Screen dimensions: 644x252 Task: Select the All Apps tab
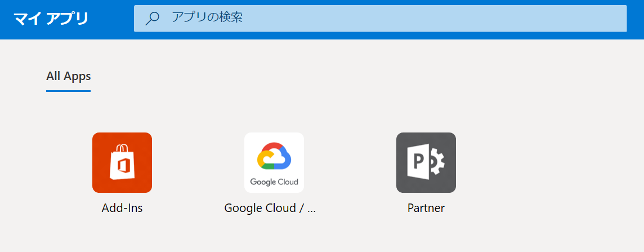coord(68,76)
